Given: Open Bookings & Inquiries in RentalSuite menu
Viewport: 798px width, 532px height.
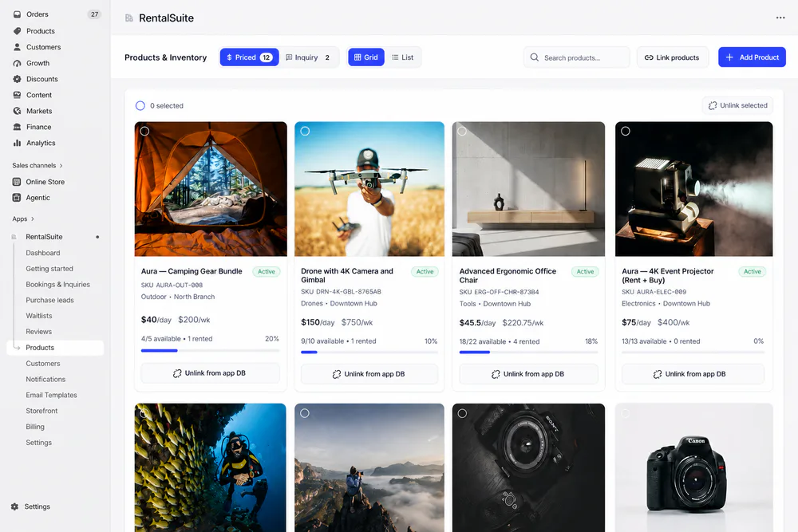Looking at the screenshot, I should point(58,284).
